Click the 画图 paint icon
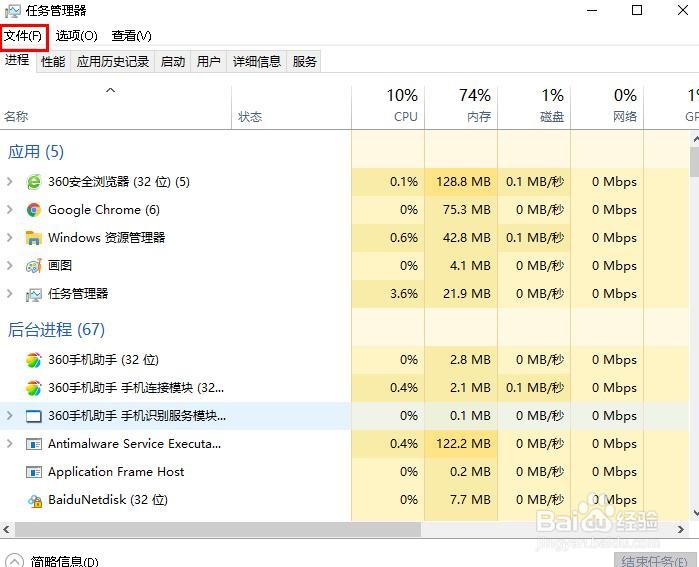The image size is (699, 567). (x=33, y=266)
